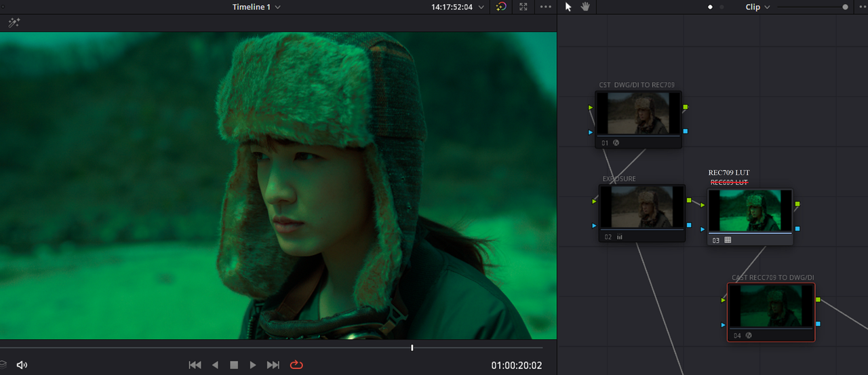Stop playback with the square button
This screenshot has width=868, height=375.
click(234, 365)
